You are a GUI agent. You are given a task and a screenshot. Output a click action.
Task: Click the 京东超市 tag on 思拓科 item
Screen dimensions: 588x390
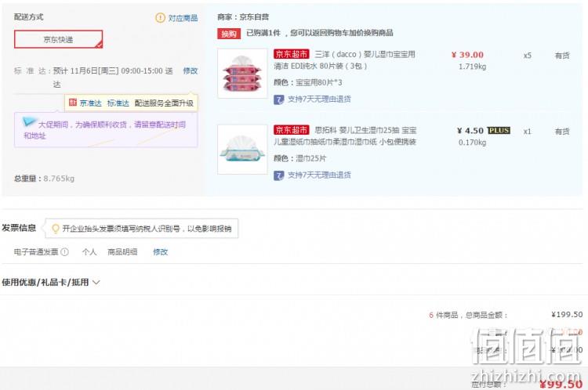(x=292, y=130)
